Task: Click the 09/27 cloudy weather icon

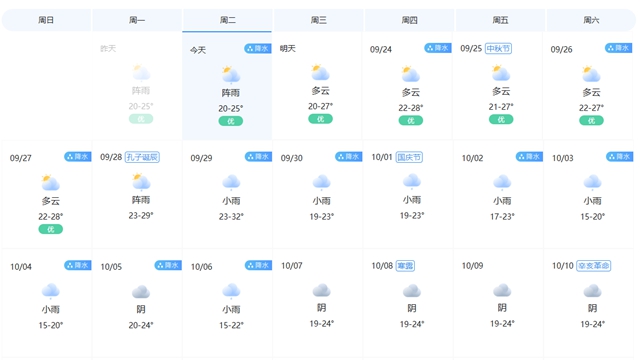Action: click(x=51, y=183)
